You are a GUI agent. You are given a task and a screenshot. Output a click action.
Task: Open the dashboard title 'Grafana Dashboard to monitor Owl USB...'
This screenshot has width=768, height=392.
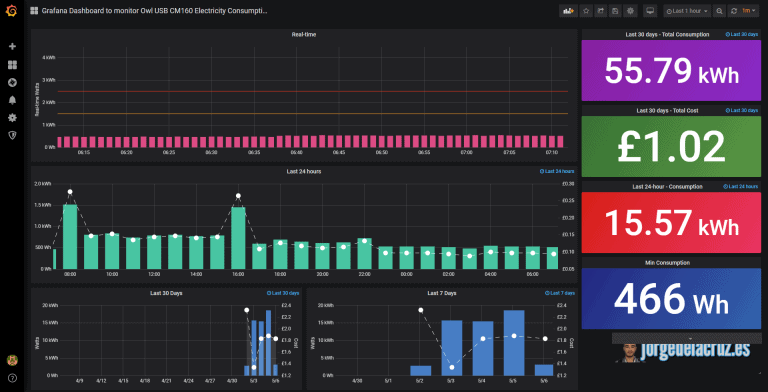pos(155,11)
